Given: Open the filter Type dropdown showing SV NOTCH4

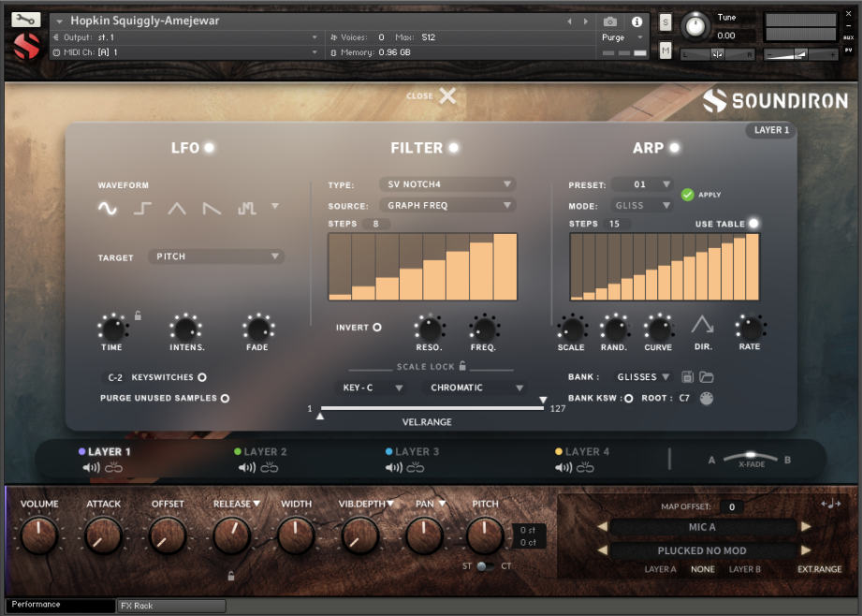Looking at the screenshot, I should 447,184.
